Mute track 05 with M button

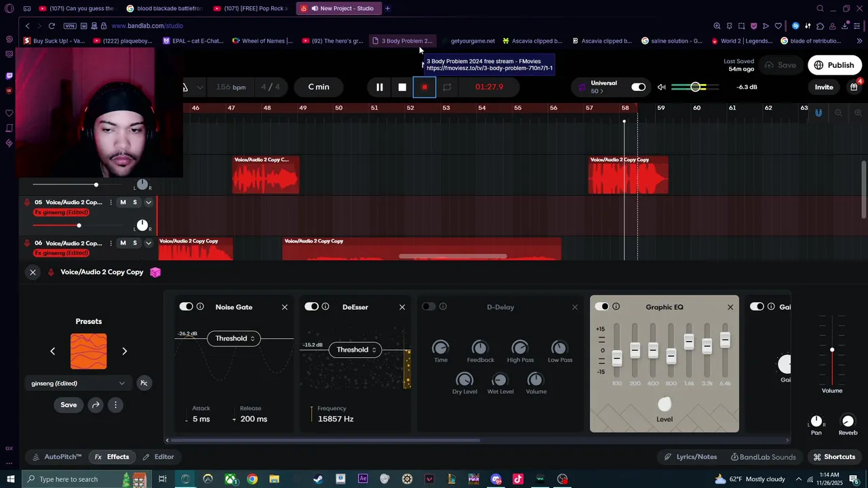click(123, 202)
